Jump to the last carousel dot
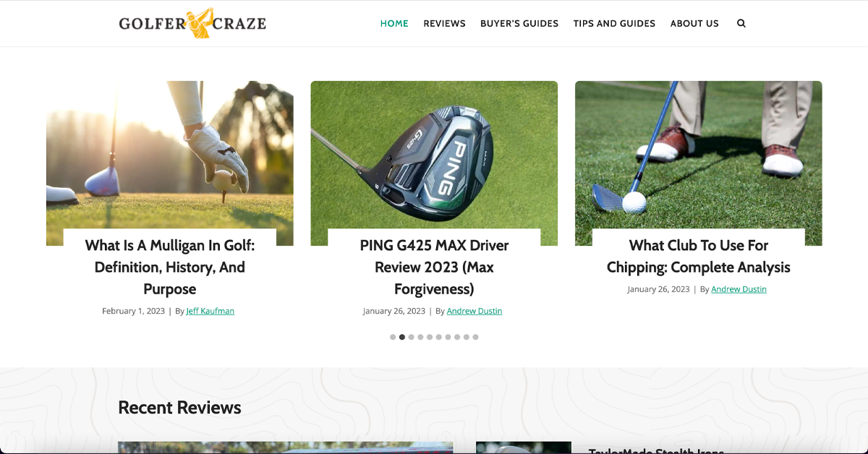This screenshot has width=868, height=454. (475, 337)
